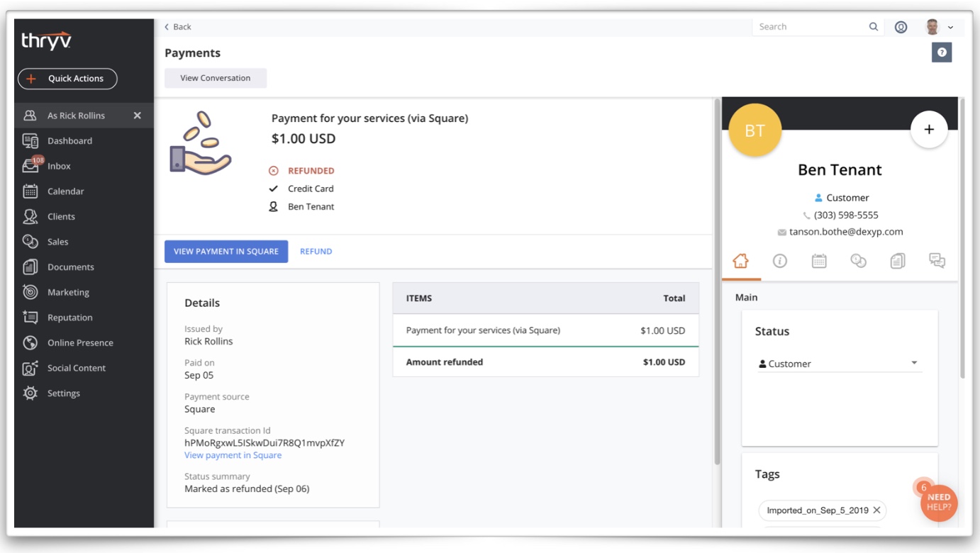
Task: Open the Inbox envelope icon
Action: (x=30, y=166)
